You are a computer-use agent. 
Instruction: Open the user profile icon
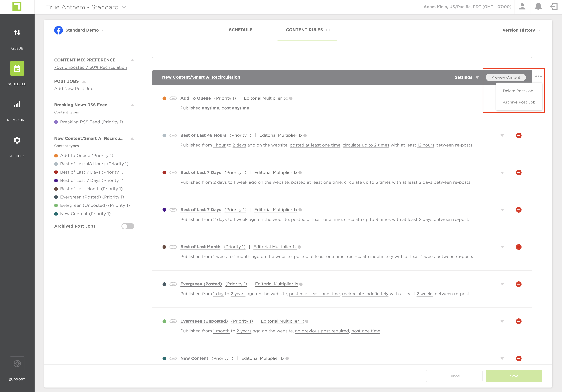(522, 7)
